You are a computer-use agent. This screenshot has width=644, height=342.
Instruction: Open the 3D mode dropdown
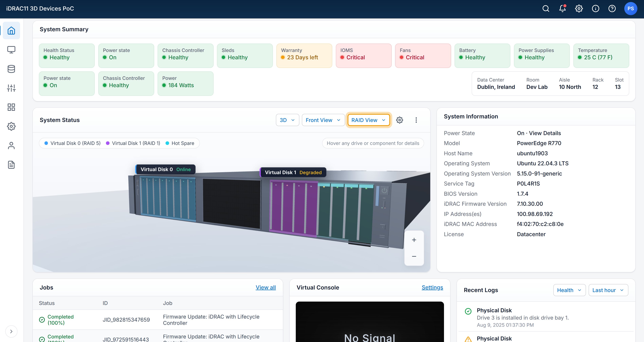[287, 120]
